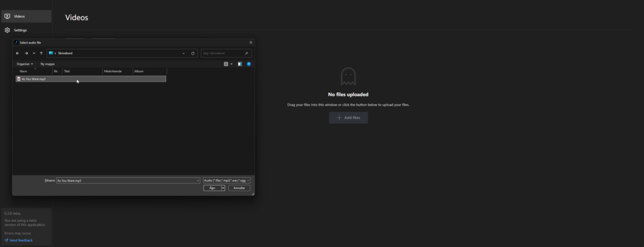Close the Select audio file dialog
This screenshot has height=247, width=644.
[251, 43]
